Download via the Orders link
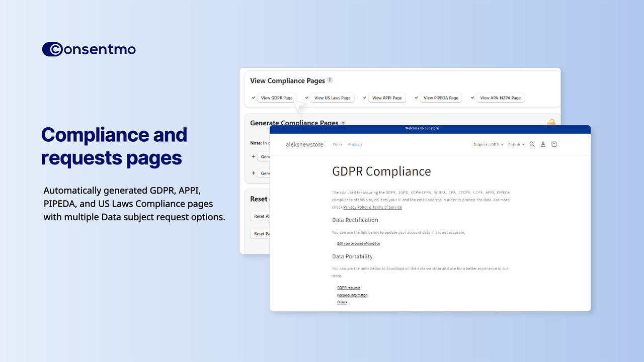 point(342,302)
